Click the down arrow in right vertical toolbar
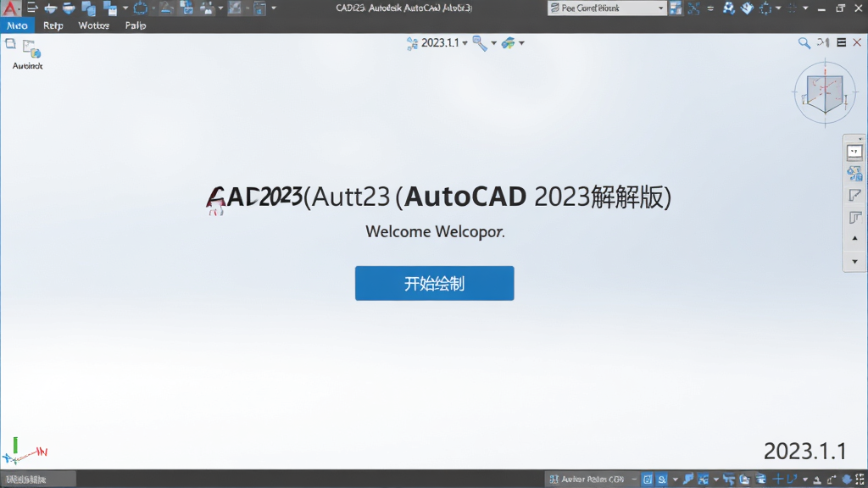The width and height of the screenshot is (868, 488). 854,261
